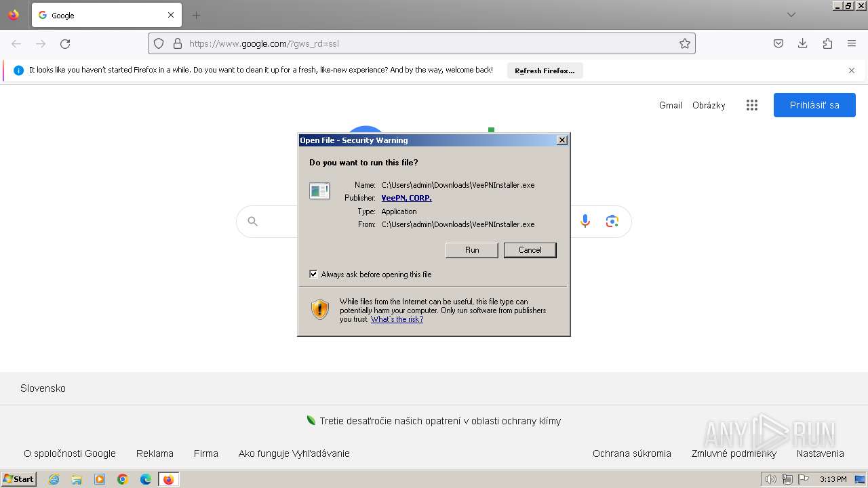Click the Refresh Firefox… button

(545, 70)
